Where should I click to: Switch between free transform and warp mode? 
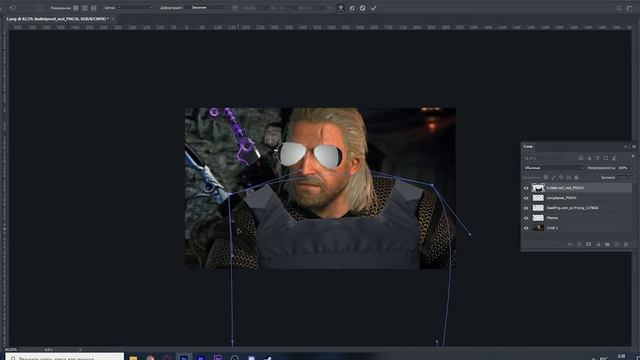tap(340, 8)
